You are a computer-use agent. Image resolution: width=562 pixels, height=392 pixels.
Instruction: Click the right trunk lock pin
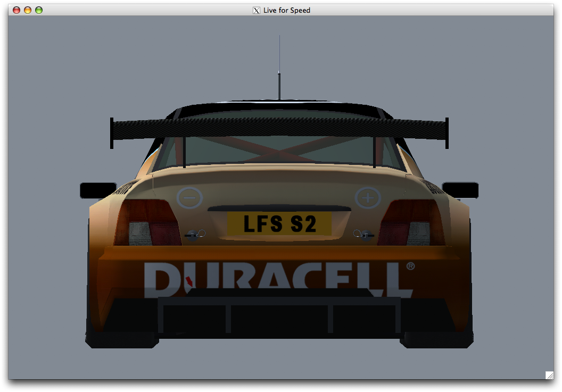[x=363, y=235]
